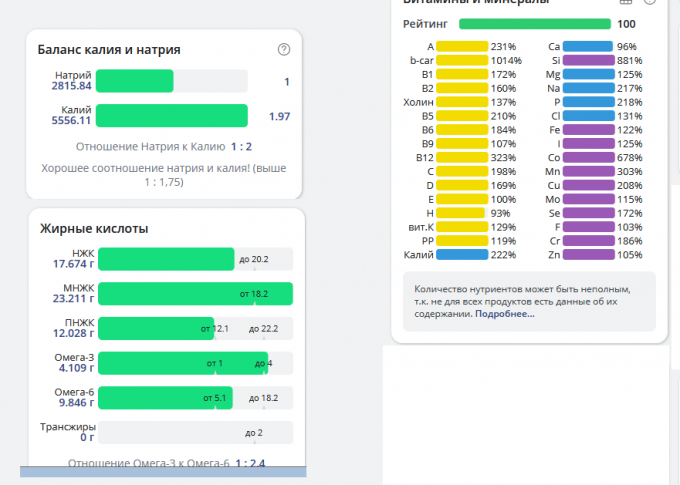Click the Si percentage 881%
Image resolution: width=680 pixels, height=485 pixels.
click(630, 61)
